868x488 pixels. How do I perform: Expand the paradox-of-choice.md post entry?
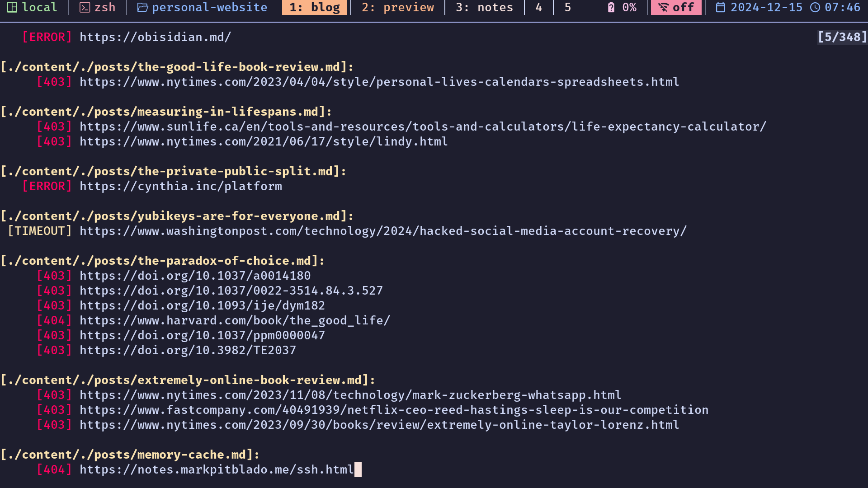coord(162,260)
